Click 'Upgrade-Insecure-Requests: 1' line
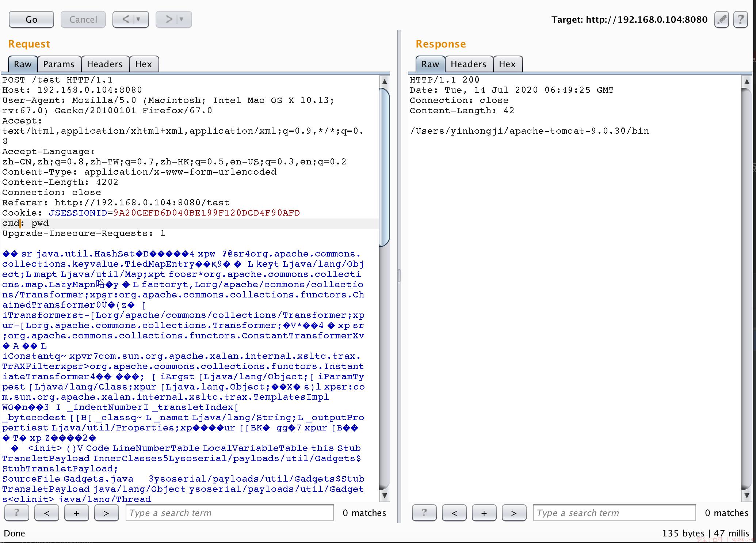 (x=84, y=233)
